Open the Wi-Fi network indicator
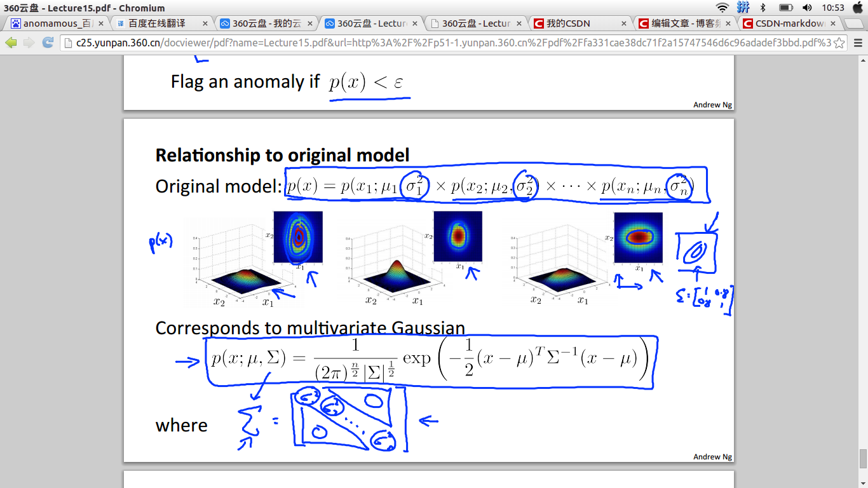 pyautogui.click(x=722, y=8)
